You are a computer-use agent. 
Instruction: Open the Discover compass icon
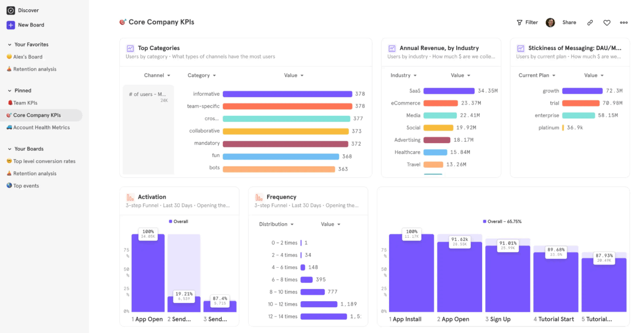pos(11,10)
